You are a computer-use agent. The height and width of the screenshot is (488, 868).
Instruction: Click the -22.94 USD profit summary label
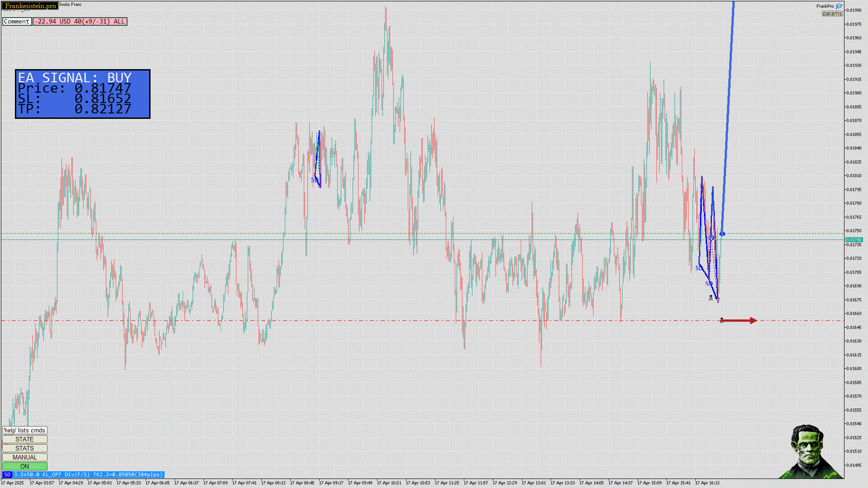(80, 21)
